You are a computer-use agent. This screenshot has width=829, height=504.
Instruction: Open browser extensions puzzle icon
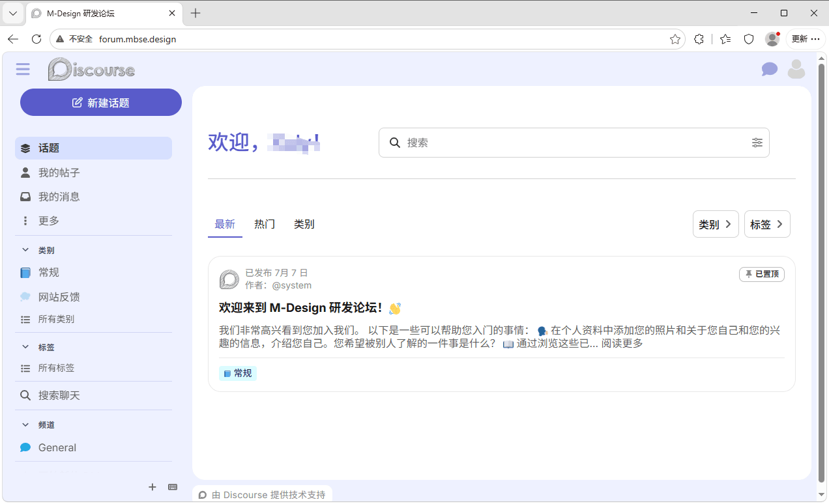[699, 39]
